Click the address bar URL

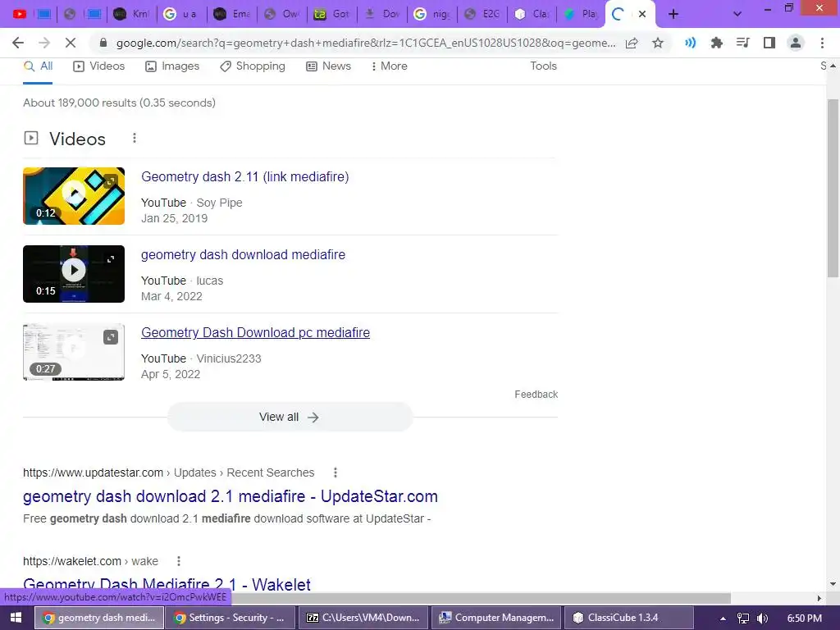tap(365, 43)
